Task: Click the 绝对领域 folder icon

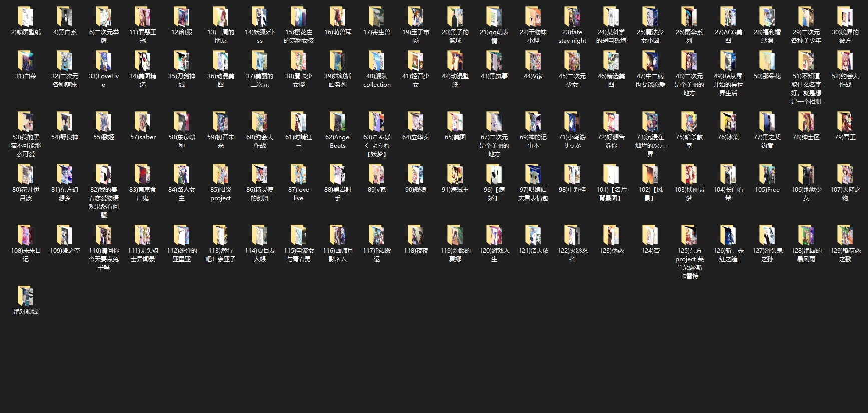Action: tap(25, 296)
